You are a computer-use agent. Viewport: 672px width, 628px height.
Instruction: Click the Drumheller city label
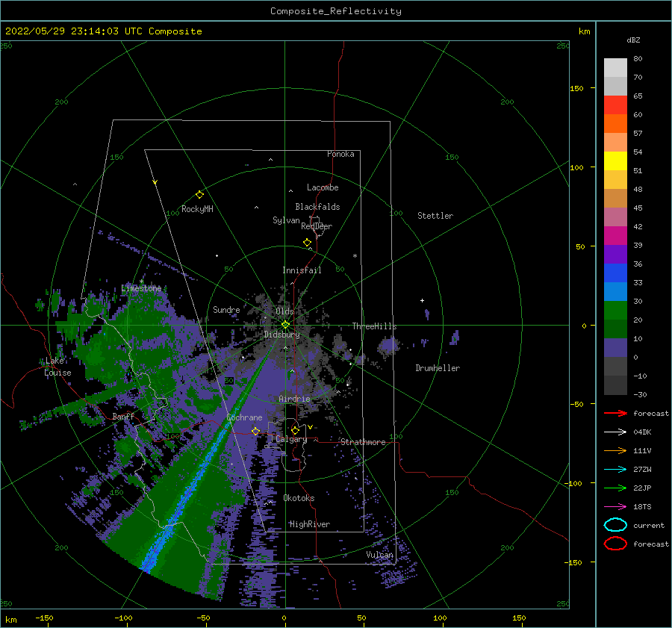438,368
